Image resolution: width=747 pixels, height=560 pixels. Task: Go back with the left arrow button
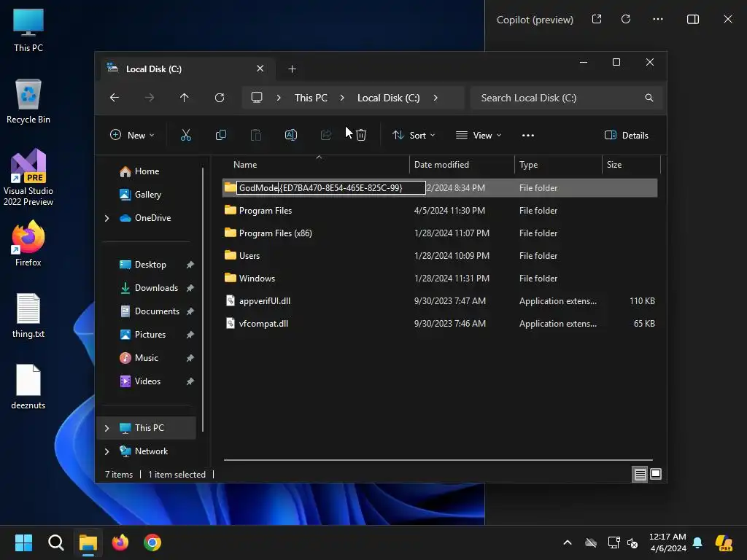point(115,98)
